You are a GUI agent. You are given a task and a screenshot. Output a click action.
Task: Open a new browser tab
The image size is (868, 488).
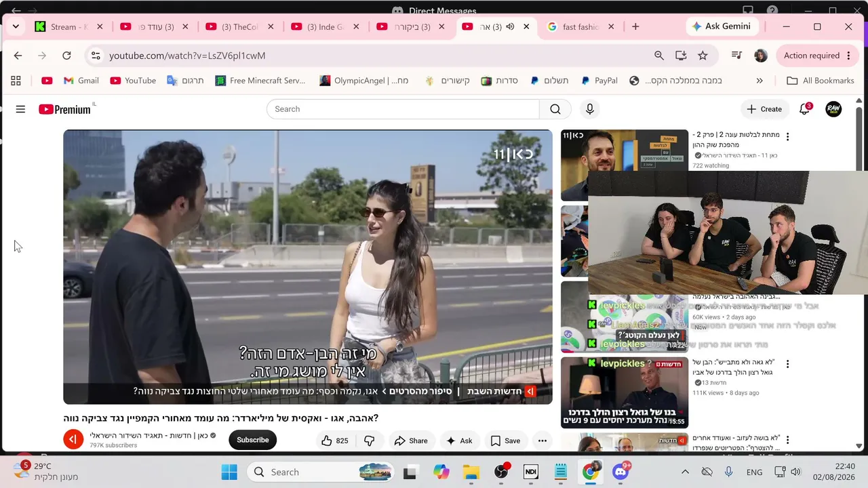[x=635, y=26]
